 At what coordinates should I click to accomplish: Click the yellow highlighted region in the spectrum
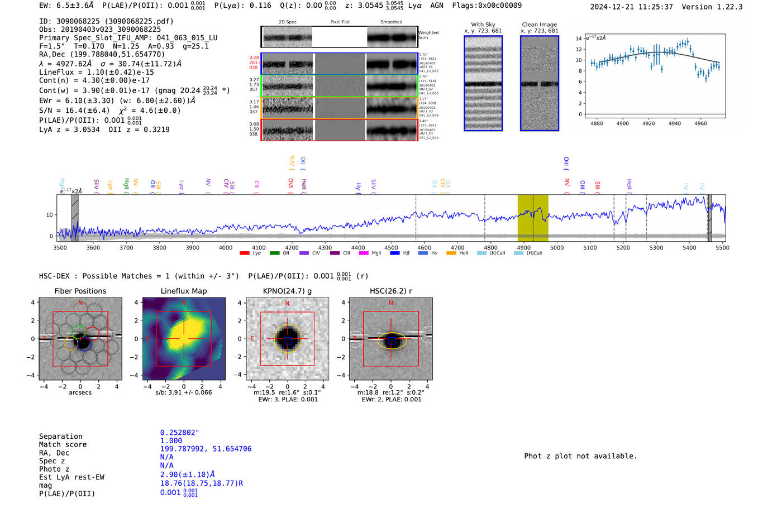533,218
